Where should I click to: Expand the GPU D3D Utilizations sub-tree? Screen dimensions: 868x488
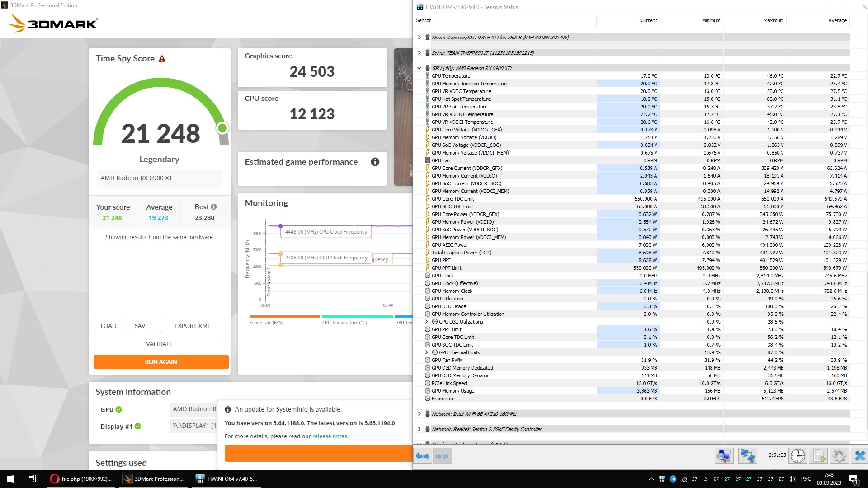tap(426, 322)
